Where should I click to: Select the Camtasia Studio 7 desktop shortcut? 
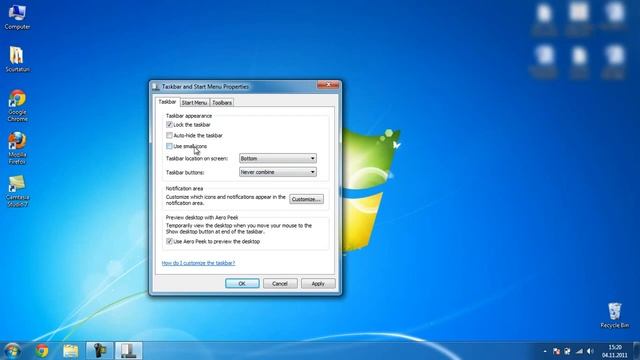coord(17,191)
